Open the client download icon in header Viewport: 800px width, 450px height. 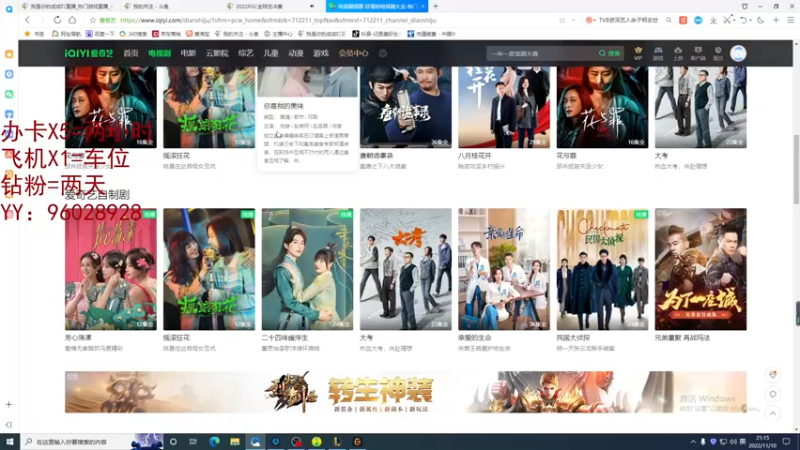[x=698, y=53]
